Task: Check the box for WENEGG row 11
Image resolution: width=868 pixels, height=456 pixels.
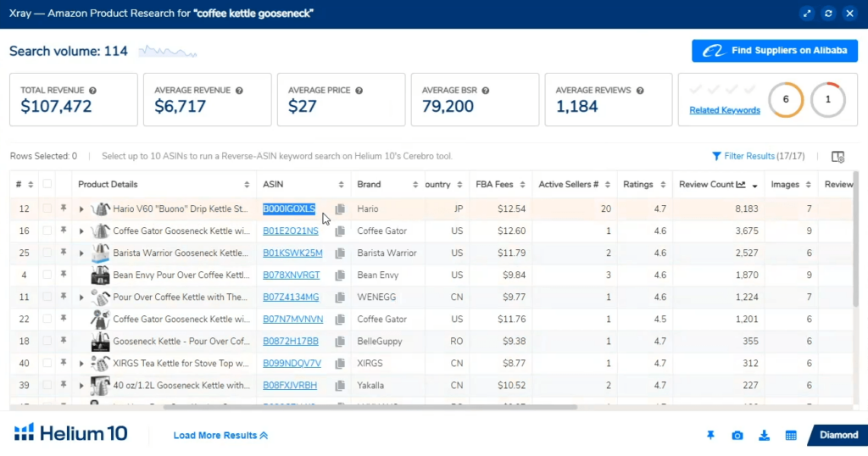Action: [47, 297]
